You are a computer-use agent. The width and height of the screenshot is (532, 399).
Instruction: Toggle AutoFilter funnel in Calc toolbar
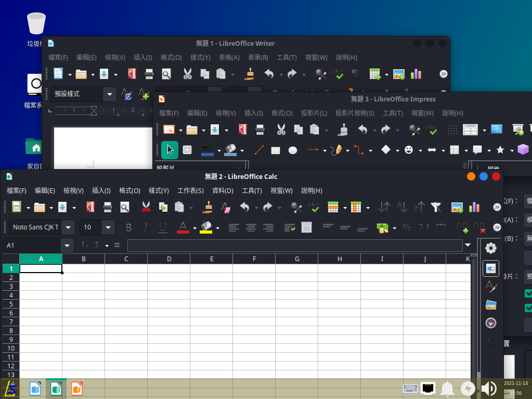point(436,207)
